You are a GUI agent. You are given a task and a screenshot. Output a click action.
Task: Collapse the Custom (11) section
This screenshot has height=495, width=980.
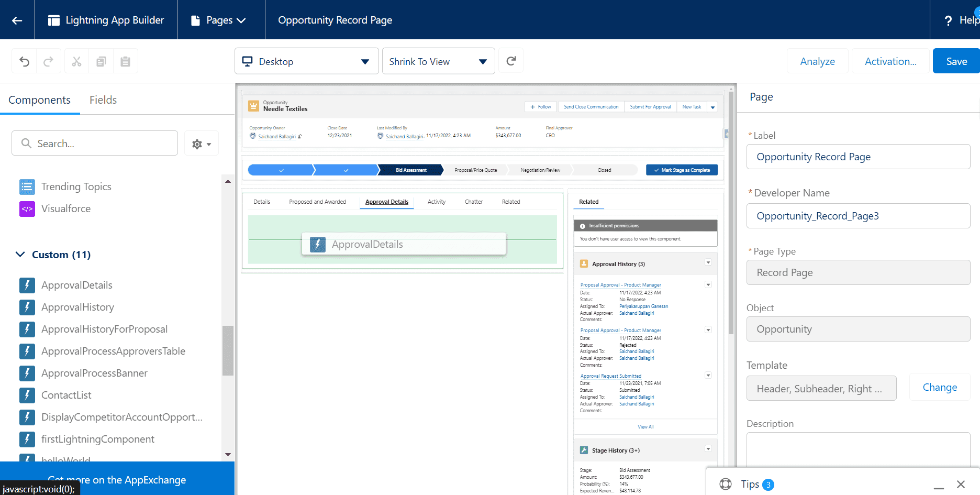[53, 255]
